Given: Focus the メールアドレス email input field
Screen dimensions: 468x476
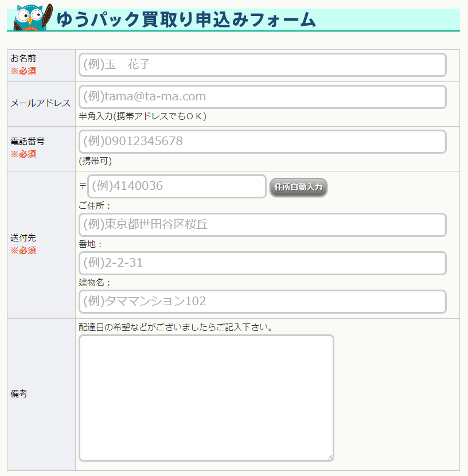Looking at the screenshot, I should [x=263, y=97].
